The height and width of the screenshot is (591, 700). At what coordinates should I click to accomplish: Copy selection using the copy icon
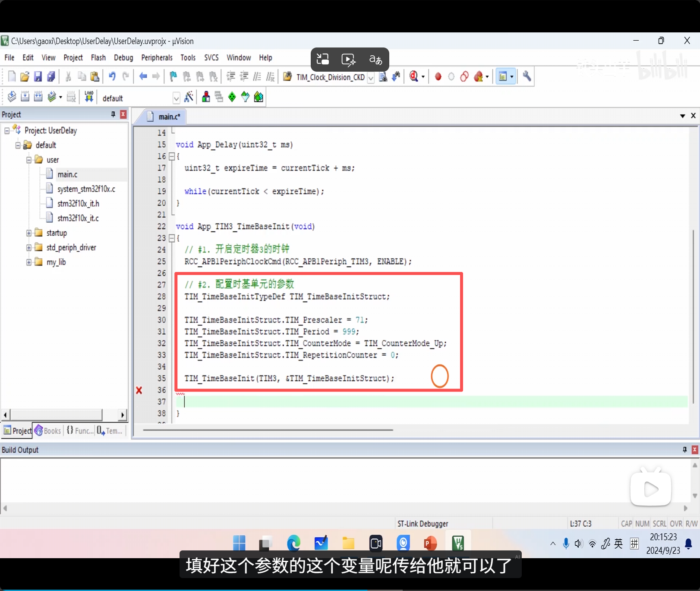click(x=82, y=76)
